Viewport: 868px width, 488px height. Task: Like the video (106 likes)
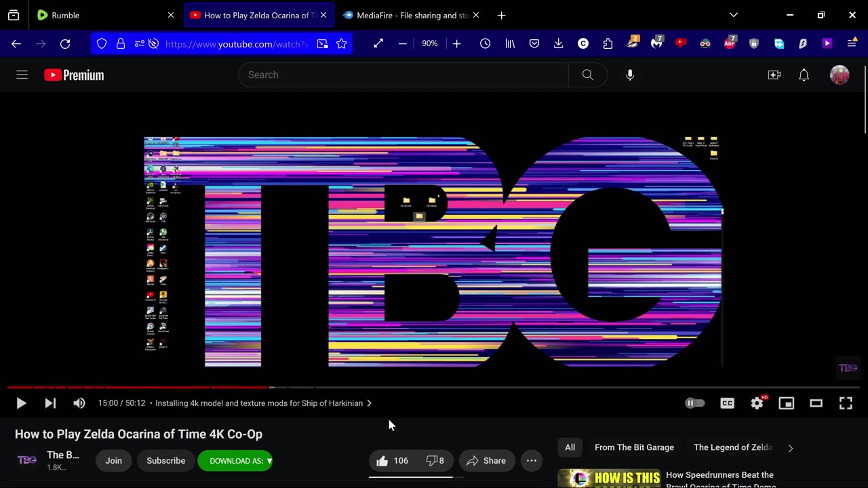[393, 461]
